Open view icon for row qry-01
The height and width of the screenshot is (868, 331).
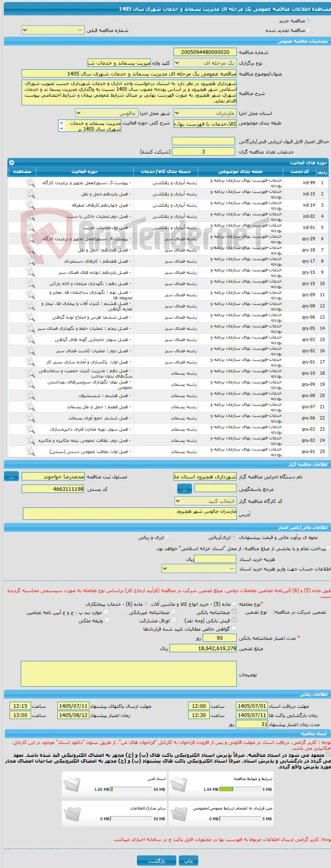(x=30, y=362)
